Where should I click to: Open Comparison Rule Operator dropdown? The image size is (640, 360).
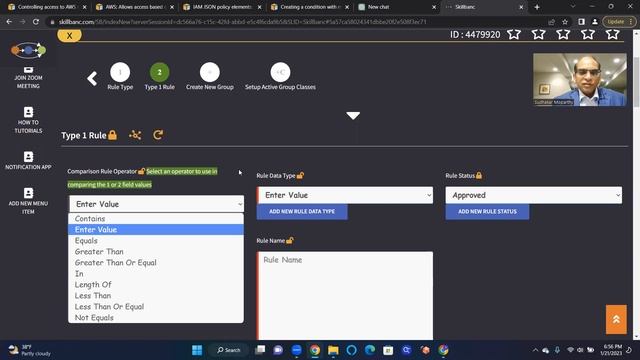tap(156, 204)
